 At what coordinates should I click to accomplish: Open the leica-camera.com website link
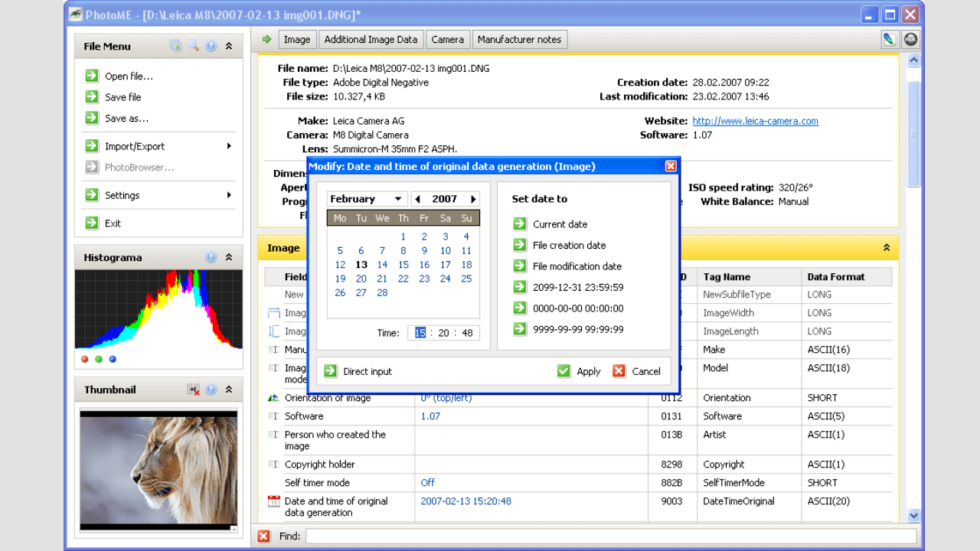point(755,121)
